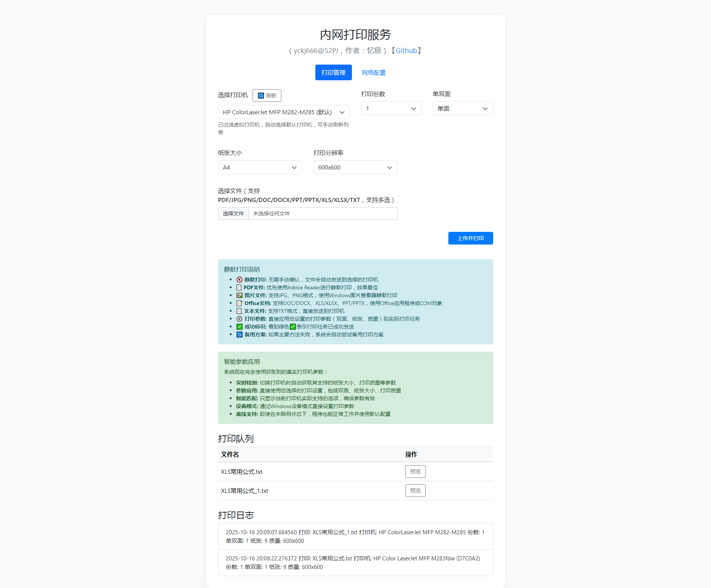Preview the XLS常用公式_1.txt queue file
The width and height of the screenshot is (711, 588).
point(415,491)
